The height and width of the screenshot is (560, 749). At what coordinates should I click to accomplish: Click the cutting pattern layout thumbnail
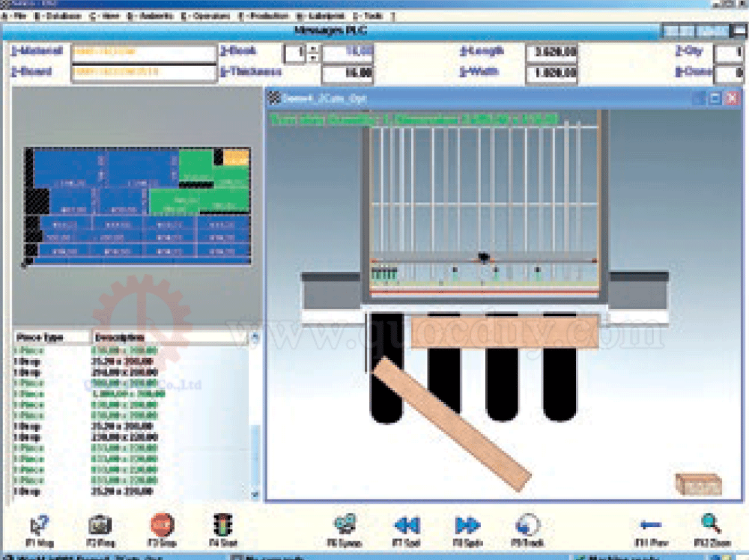[x=137, y=206]
